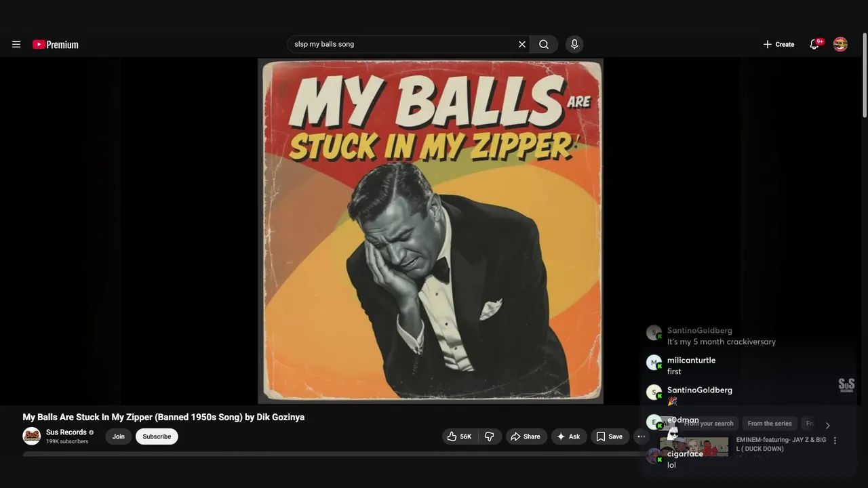Open the Sus Records channel avatar
Viewport: 868px width, 488px height.
31,436
